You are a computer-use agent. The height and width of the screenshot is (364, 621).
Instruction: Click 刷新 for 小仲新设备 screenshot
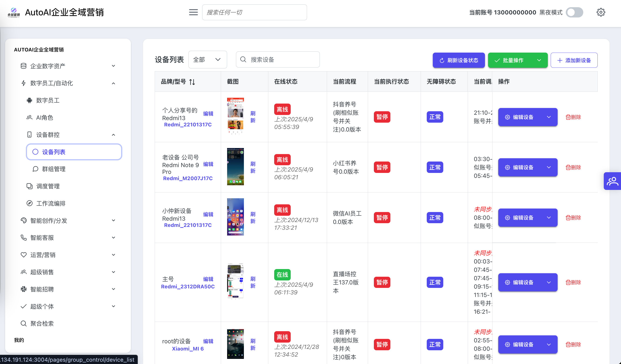[x=253, y=218]
